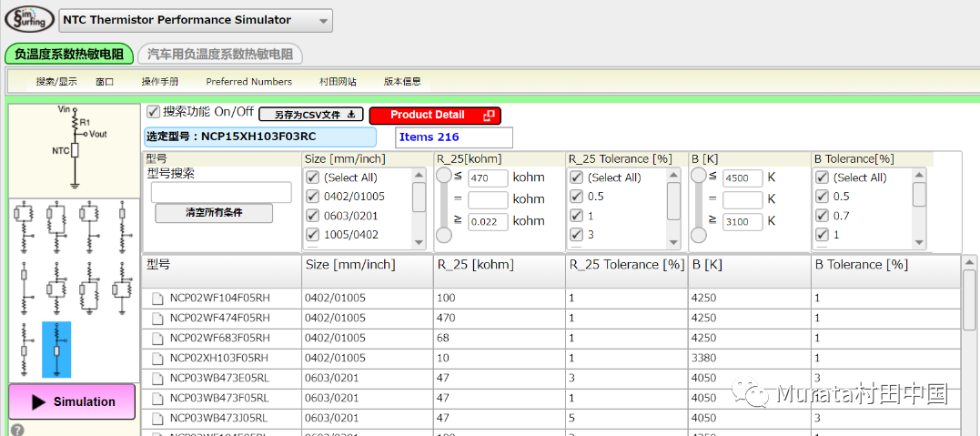Image resolution: width=980 pixels, height=436 pixels.
Task: Click B minimum field showing 3100
Action: [x=743, y=221]
